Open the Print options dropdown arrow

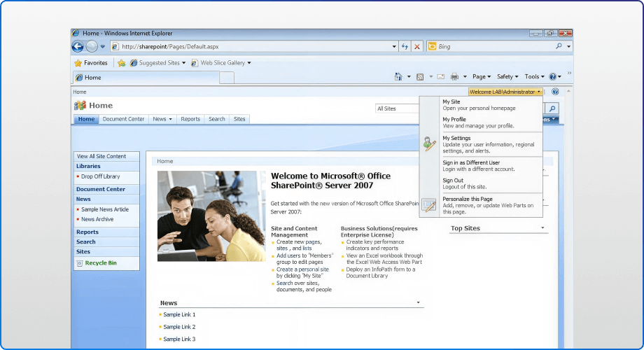(x=465, y=77)
